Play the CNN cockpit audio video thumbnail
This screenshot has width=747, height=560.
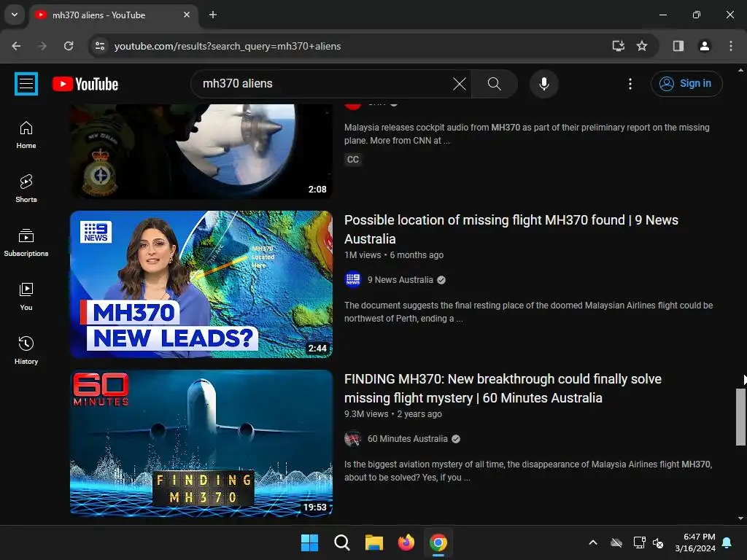[201, 151]
